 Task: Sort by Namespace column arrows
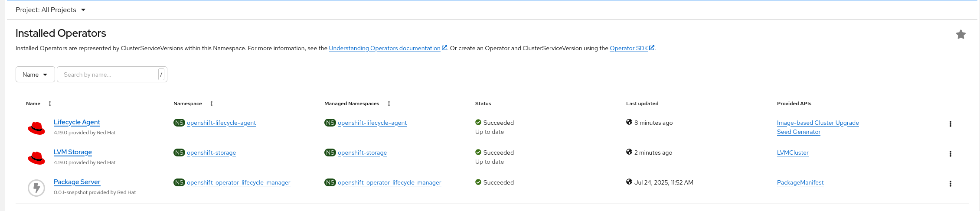[x=212, y=104]
